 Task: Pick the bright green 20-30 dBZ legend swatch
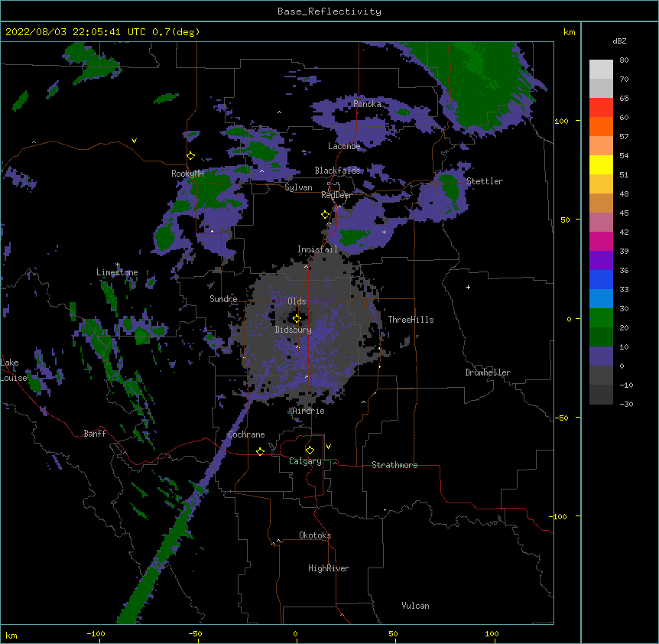point(601,318)
